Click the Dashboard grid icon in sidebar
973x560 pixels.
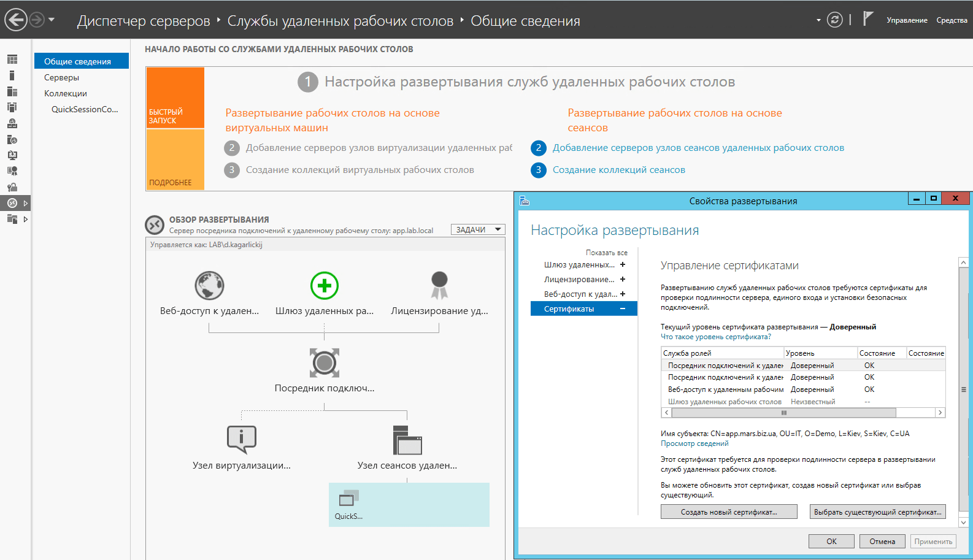[x=12, y=59]
